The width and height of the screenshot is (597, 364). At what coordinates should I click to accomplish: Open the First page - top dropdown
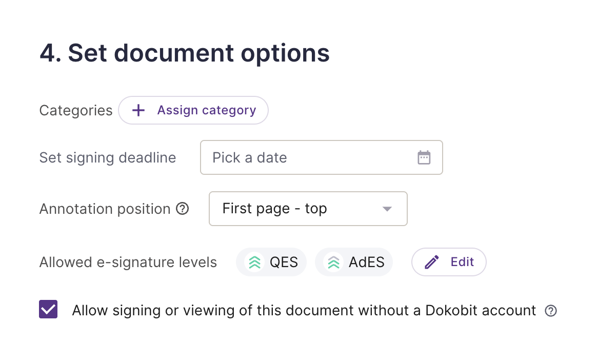click(308, 209)
